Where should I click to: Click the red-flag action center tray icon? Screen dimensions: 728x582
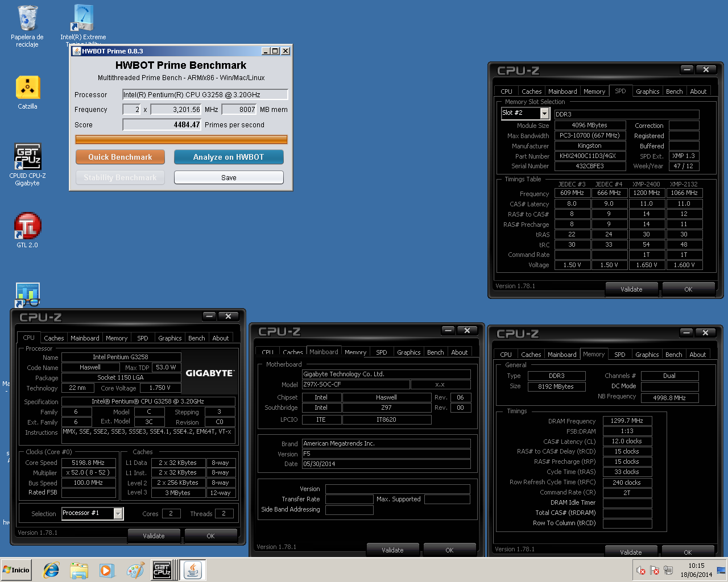click(x=655, y=570)
